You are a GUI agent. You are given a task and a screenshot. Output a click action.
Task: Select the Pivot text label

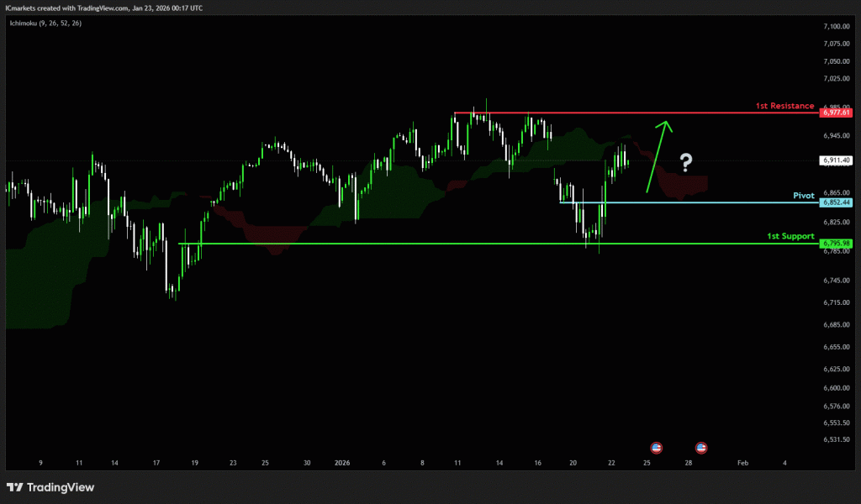click(804, 195)
